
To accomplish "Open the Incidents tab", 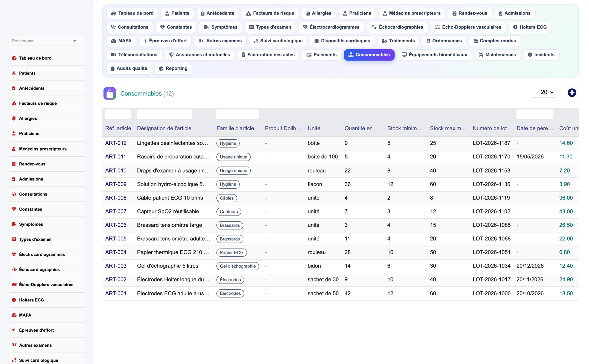I will tap(541, 55).
